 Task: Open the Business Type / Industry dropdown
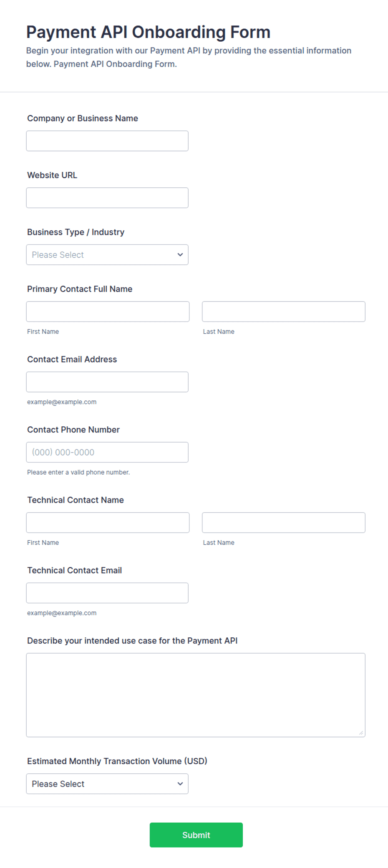click(x=107, y=255)
